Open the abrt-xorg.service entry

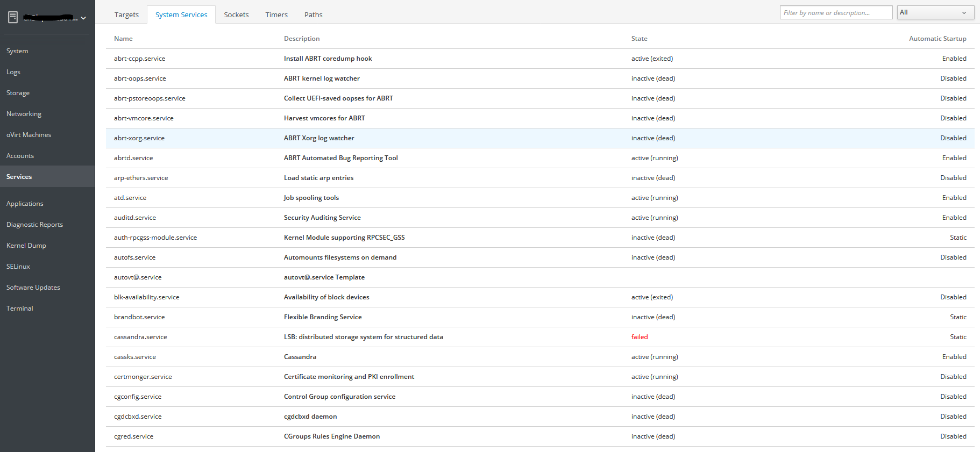tap(139, 138)
